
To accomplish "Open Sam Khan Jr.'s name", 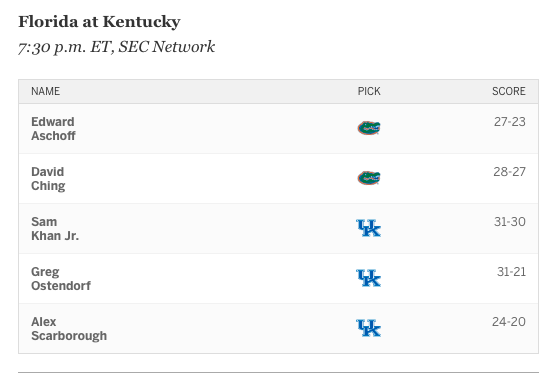I will pyautogui.click(x=55, y=228).
